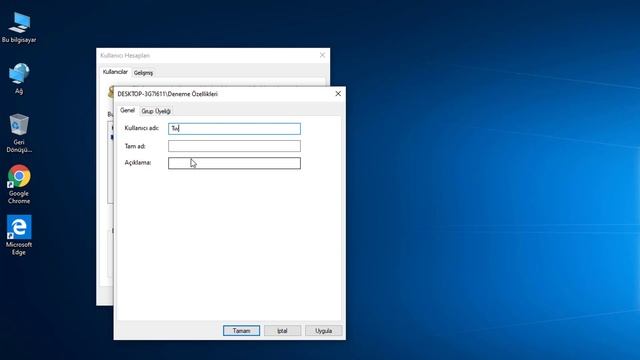Cancel using the İptal button
Viewport: 640px width, 360px height.
point(282,331)
